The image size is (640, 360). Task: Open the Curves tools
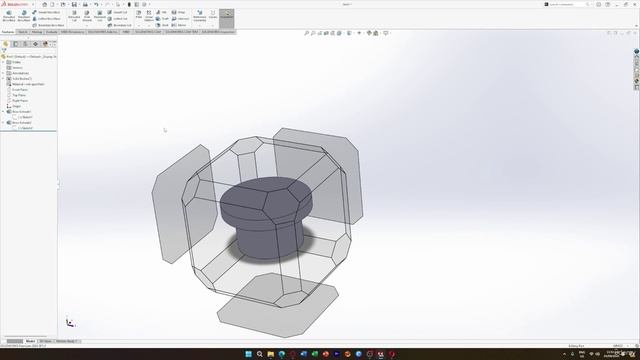[x=213, y=15]
